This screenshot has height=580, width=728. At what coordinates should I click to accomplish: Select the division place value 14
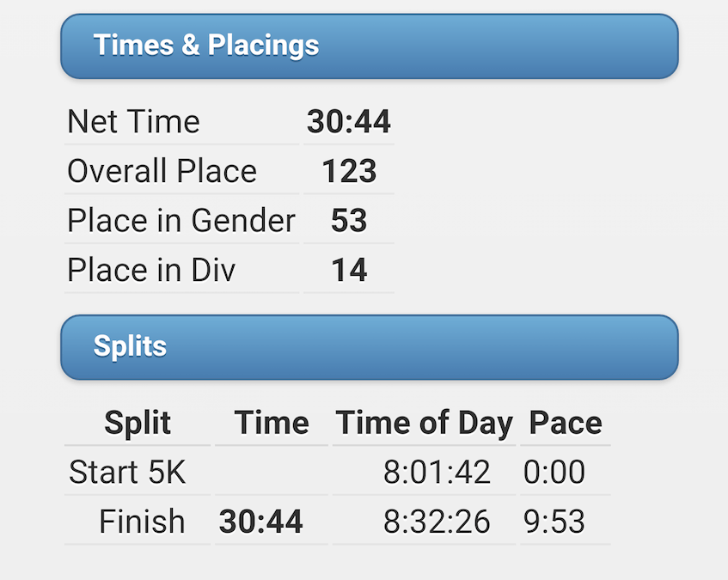click(x=349, y=271)
